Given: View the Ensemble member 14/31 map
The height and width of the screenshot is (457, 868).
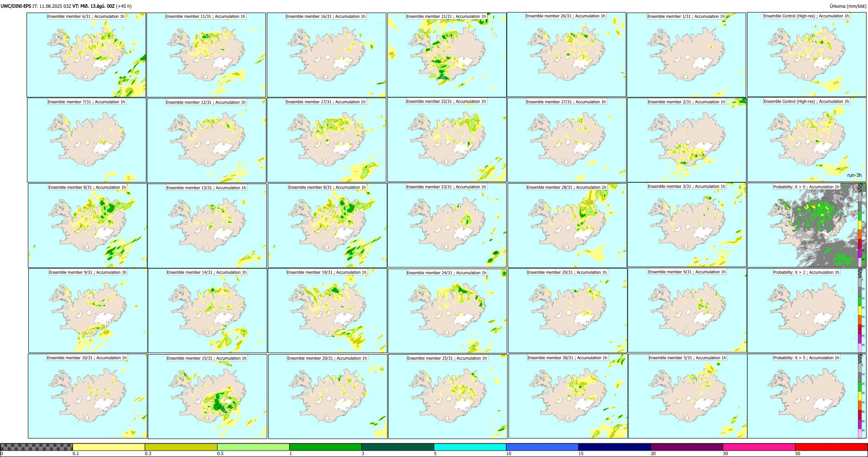Looking at the screenshot, I should tap(207, 311).
